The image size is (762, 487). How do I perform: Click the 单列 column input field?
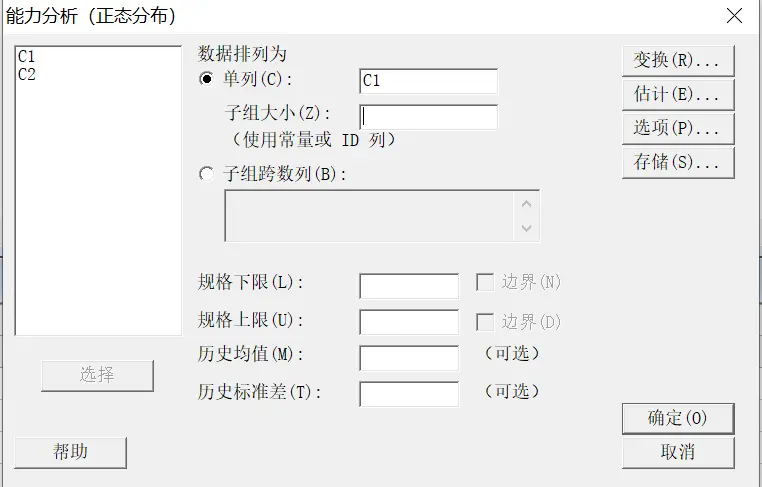pos(427,81)
